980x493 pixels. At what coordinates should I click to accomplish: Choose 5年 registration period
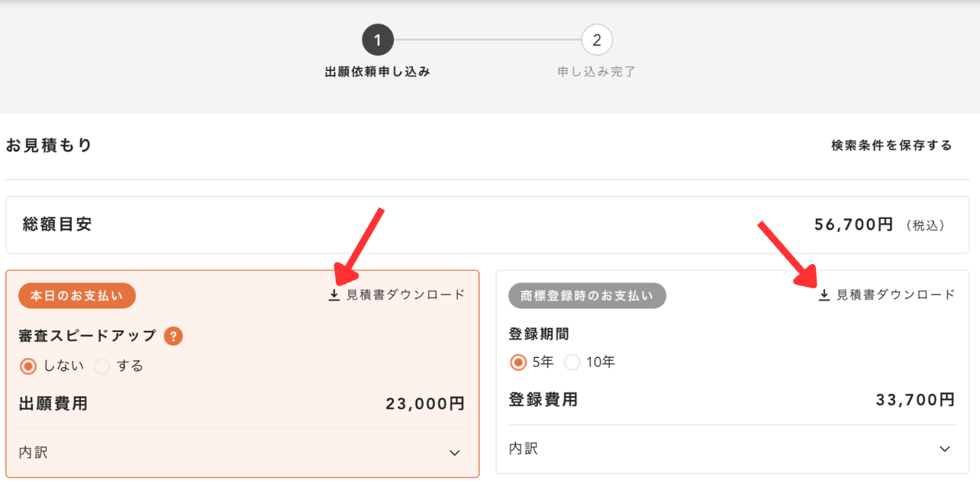[x=518, y=362]
